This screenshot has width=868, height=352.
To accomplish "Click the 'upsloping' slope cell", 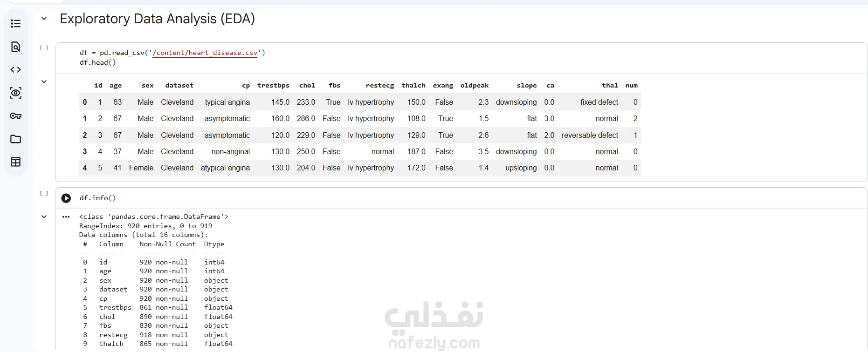I will (521, 168).
